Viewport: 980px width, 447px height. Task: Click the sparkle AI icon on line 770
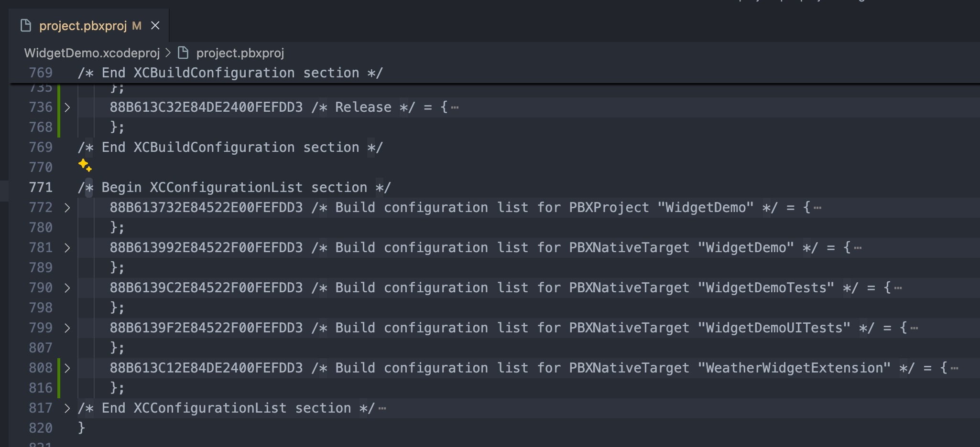tap(85, 165)
